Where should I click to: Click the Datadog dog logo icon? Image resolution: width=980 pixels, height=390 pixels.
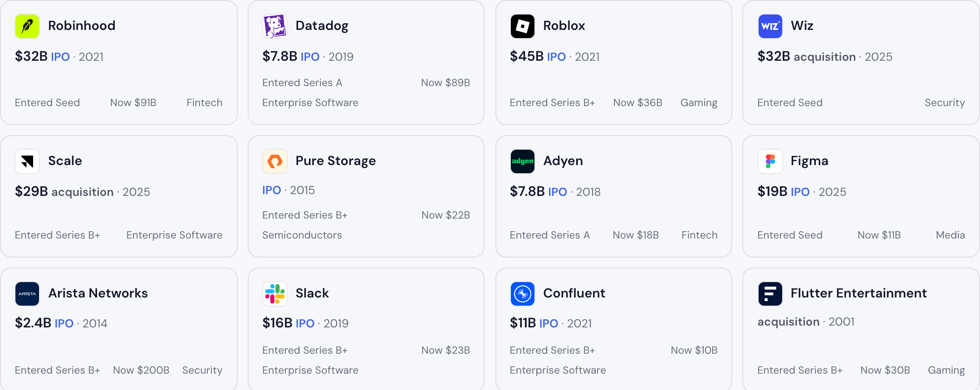pyautogui.click(x=275, y=26)
